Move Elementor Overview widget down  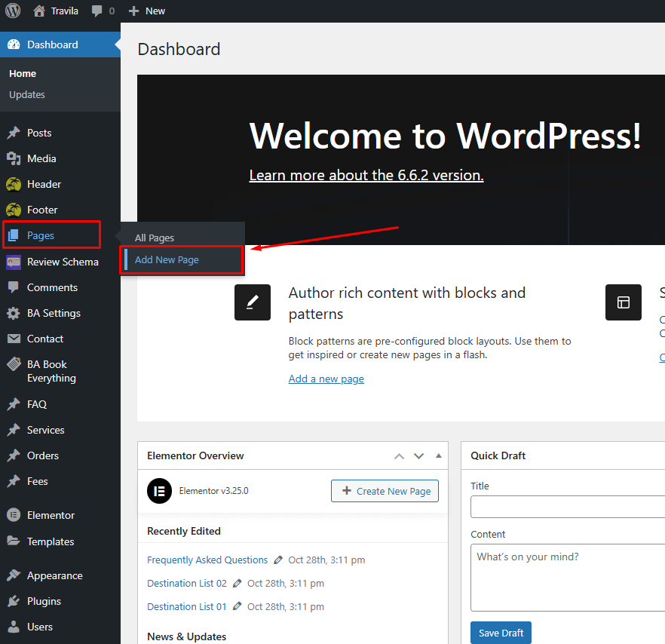(x=419, y=456)
